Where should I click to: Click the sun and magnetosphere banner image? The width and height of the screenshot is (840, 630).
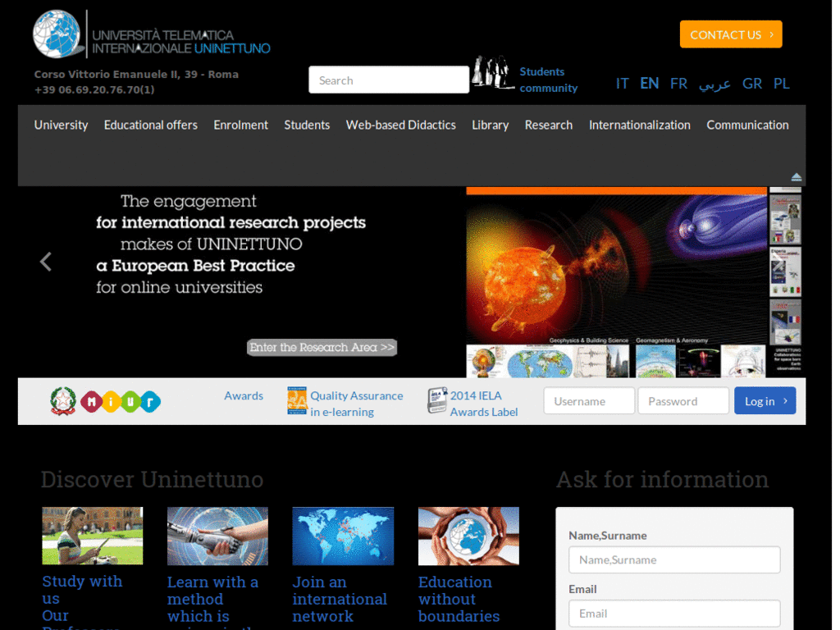point(616,268)
